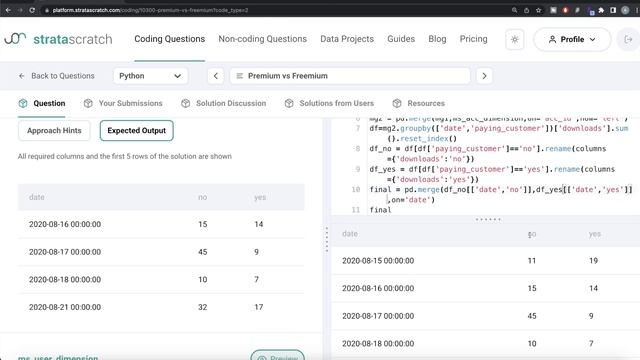Screen dimensions: 640x360
Task: Select the Question tab
Action: tap(42, 103)
